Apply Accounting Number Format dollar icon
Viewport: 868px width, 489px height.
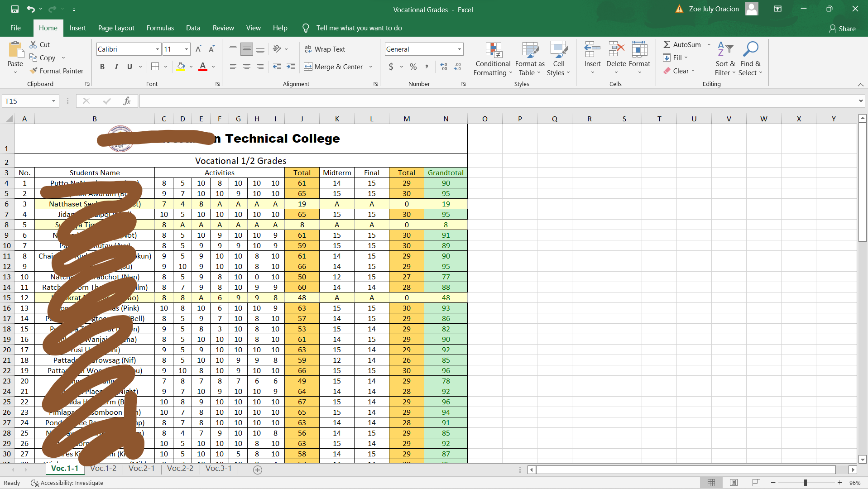[391, 67]
